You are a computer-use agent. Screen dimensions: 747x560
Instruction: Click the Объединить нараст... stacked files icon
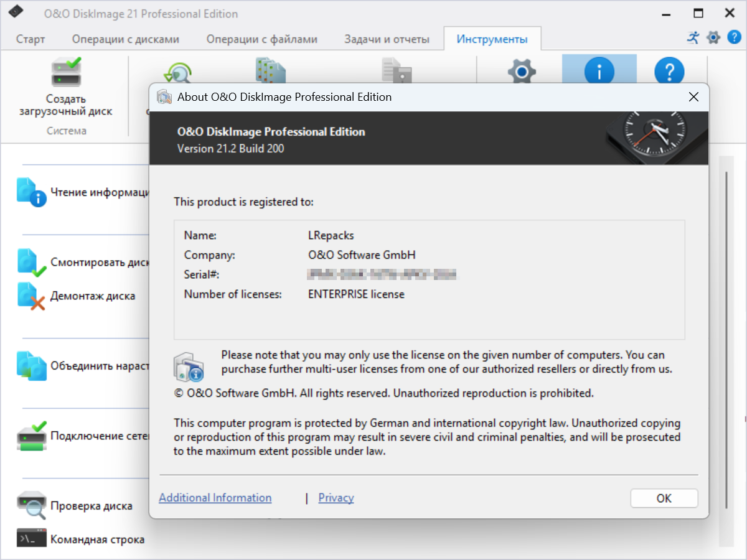pyautogui.click(x=31, y=366)
